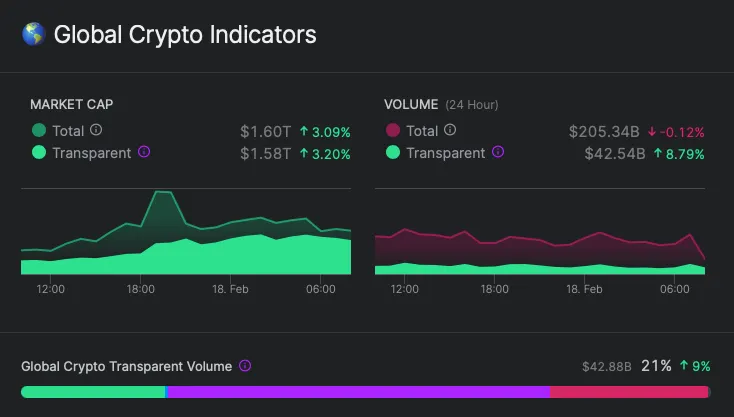Click the green segment of the volume bar

92,392
